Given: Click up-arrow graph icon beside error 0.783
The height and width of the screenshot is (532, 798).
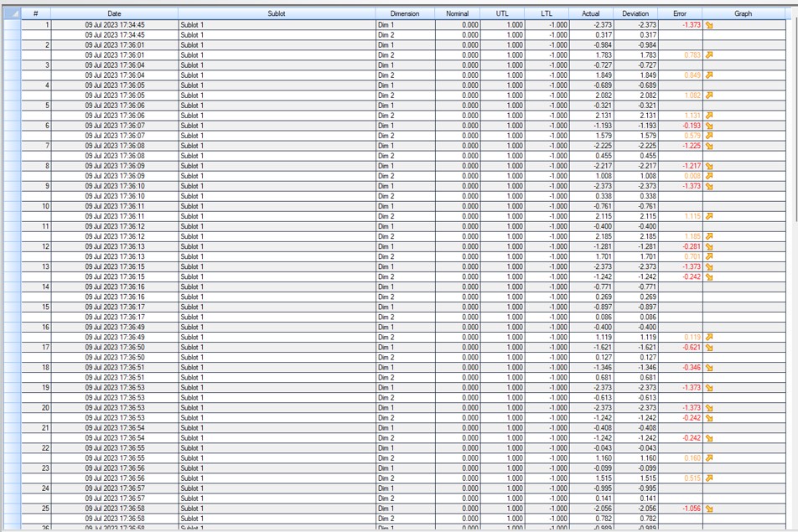Looking at the screenshot, I should coord(709,55).
